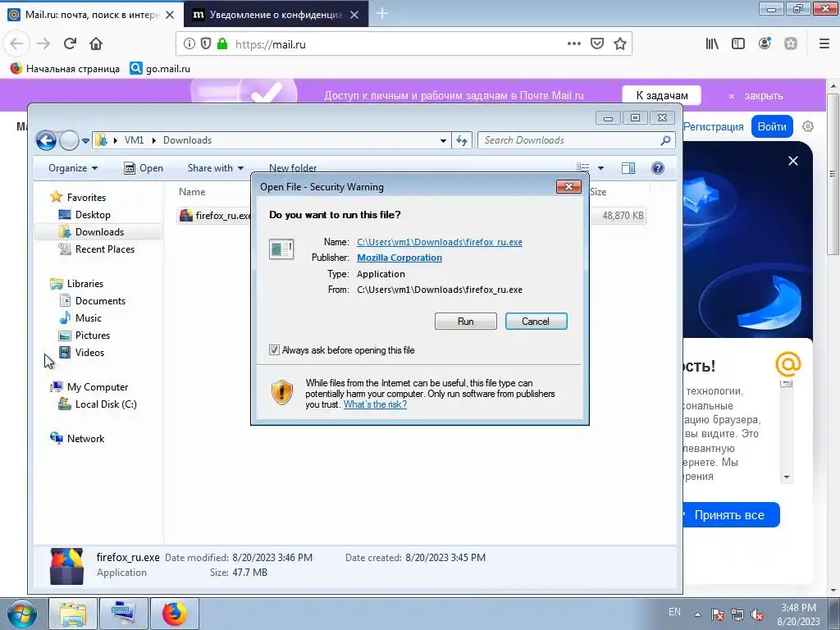Change Explorer view icon
Screen dimensions: 840x630
(583, 168)
